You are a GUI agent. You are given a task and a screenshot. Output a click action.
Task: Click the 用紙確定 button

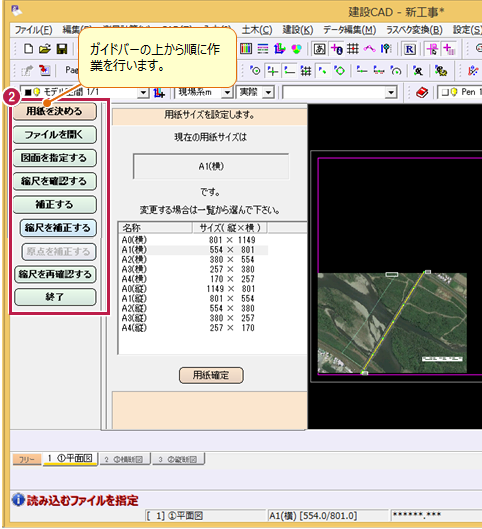click(x=211, y=375)
